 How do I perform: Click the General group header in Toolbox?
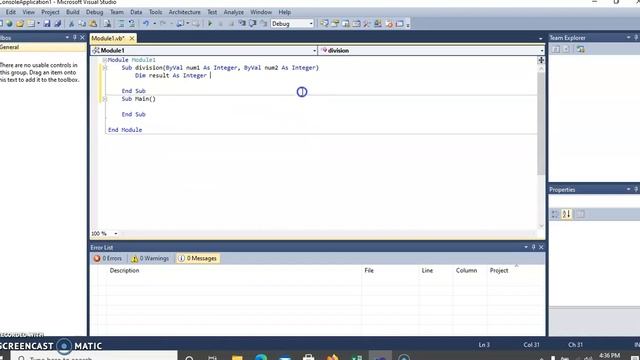pyautogui.click(x=43, y=47)
